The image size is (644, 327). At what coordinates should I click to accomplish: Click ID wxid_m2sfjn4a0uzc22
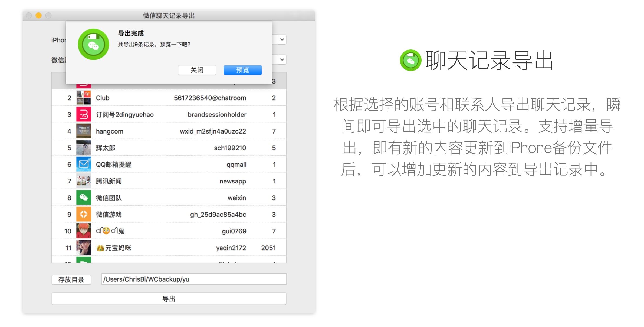213,131
